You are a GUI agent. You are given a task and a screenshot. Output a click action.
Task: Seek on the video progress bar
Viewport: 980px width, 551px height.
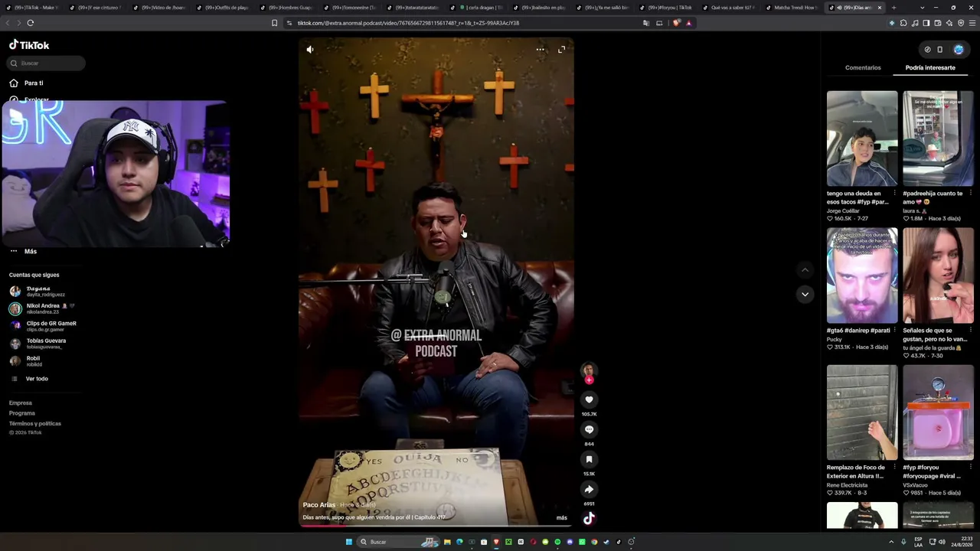[436, 526]
